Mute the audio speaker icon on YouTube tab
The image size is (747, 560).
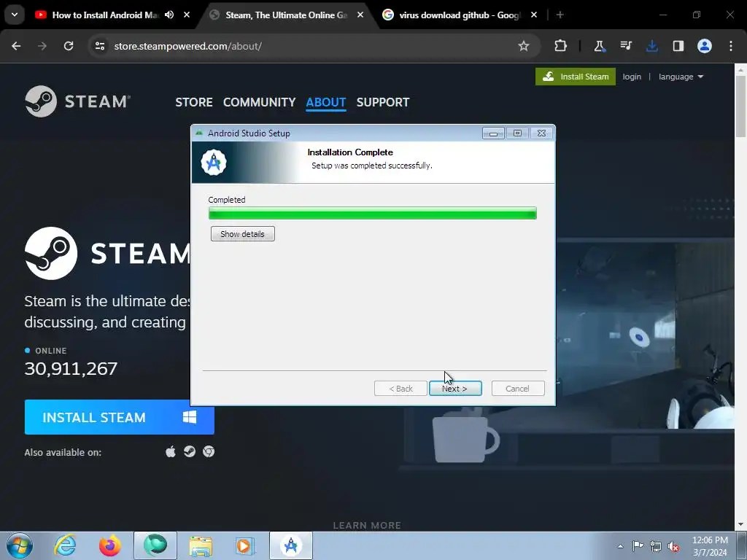[169, 15]
